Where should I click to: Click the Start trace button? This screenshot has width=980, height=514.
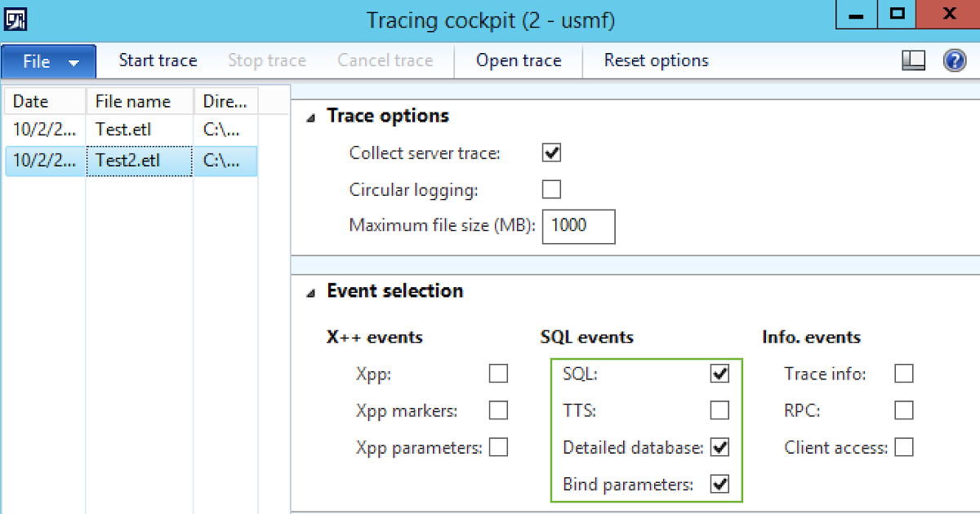[158, 60]
